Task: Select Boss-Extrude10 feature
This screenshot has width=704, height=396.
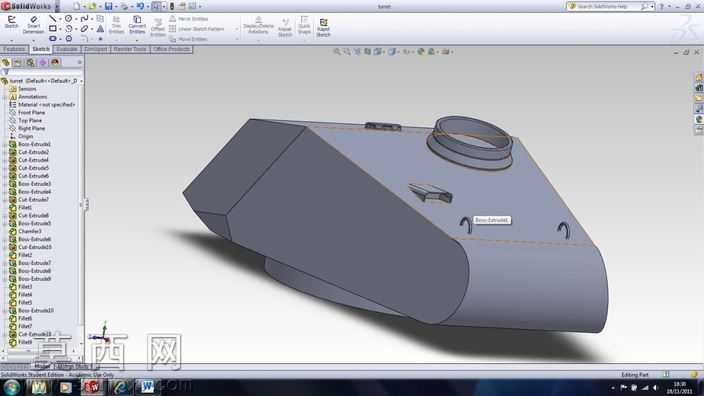Action: point(36,310)
